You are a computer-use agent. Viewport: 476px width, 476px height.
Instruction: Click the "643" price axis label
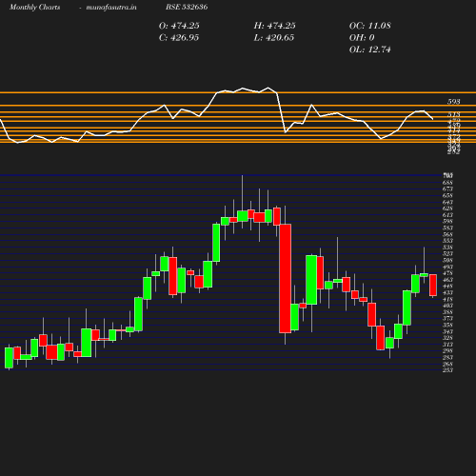(x=447, y=202)
